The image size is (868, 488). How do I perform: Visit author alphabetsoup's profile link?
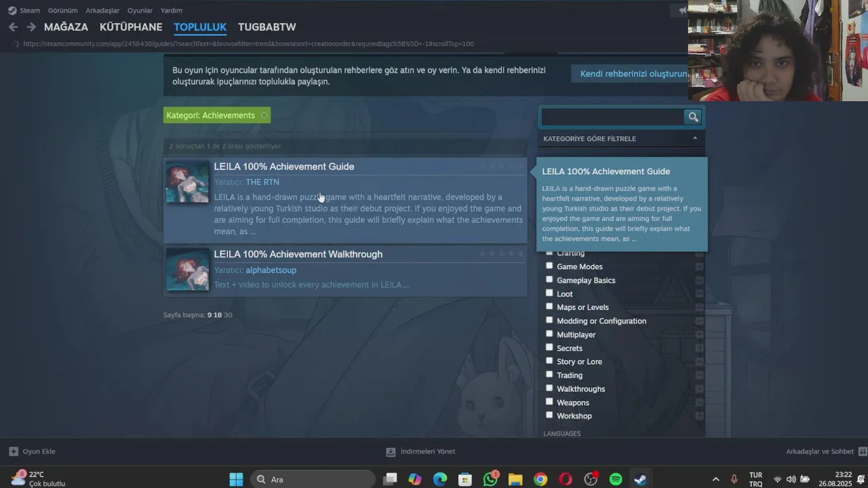(x=271, y=270)
